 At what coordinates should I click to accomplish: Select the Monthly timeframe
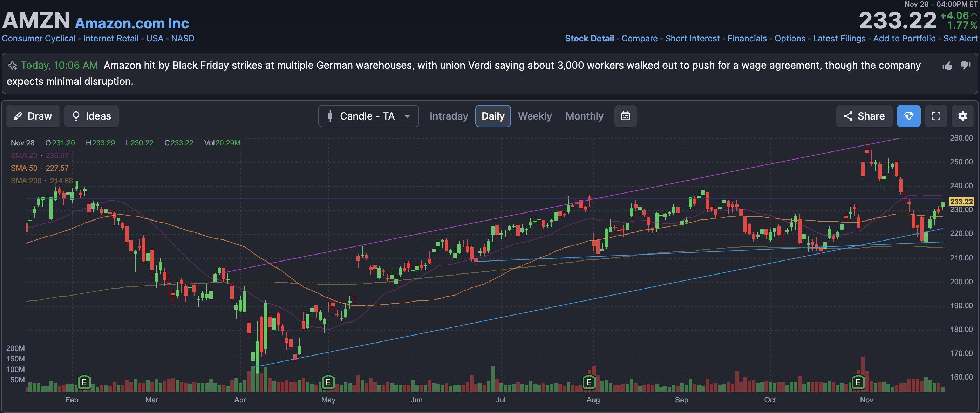(x=584, y=116)
